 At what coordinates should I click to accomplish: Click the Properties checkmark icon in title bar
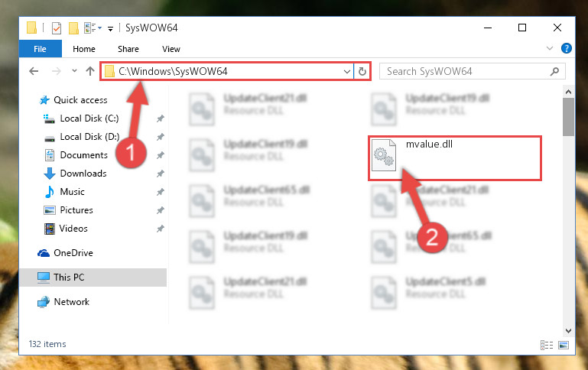(57, 28)
